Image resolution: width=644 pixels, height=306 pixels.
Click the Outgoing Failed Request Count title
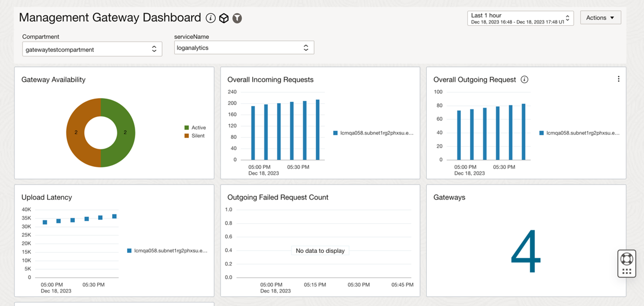[x=278, y=197]
